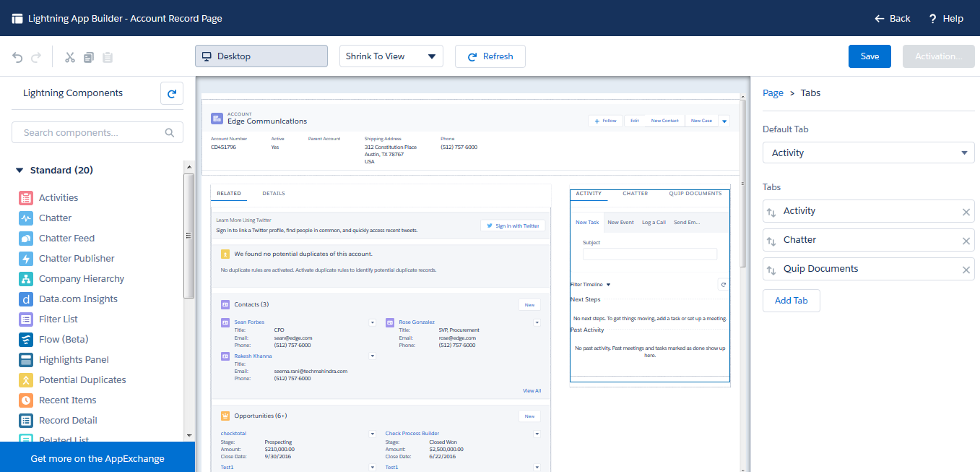Switch to the Details tab in preview
This screenshot has width=980, height=472.
[x=273, y=193]
